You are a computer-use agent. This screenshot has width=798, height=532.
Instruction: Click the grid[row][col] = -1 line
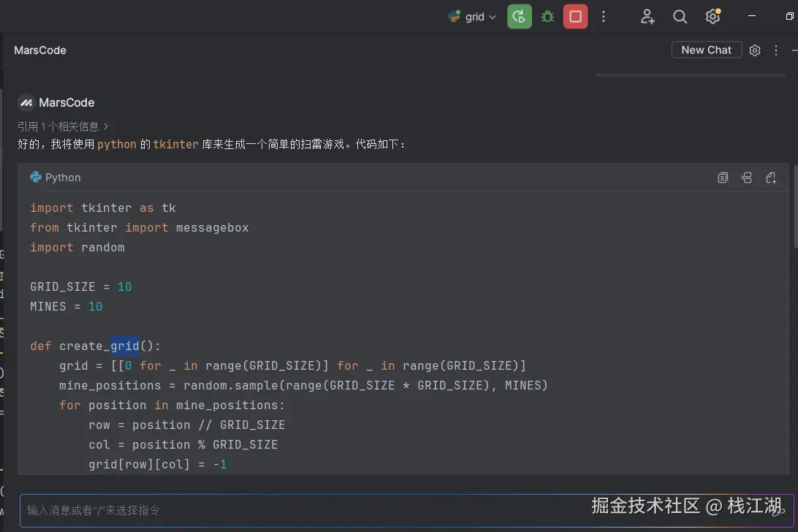click(158, 464)
